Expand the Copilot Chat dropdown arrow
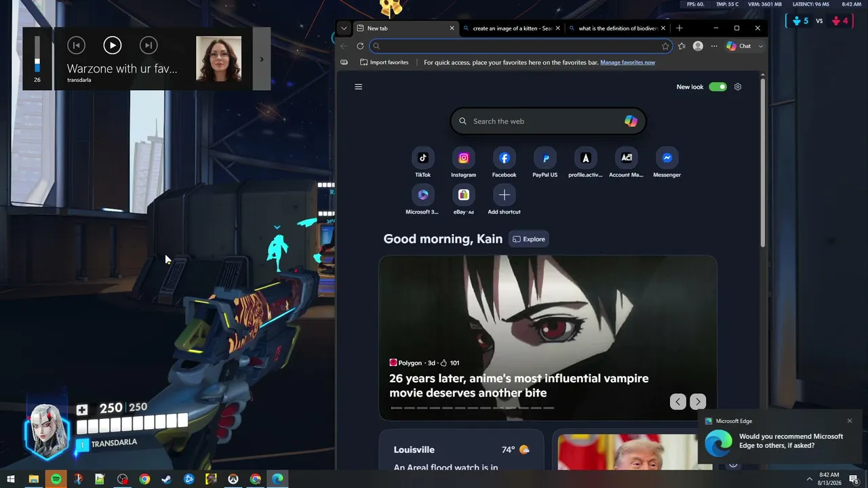 761,46
